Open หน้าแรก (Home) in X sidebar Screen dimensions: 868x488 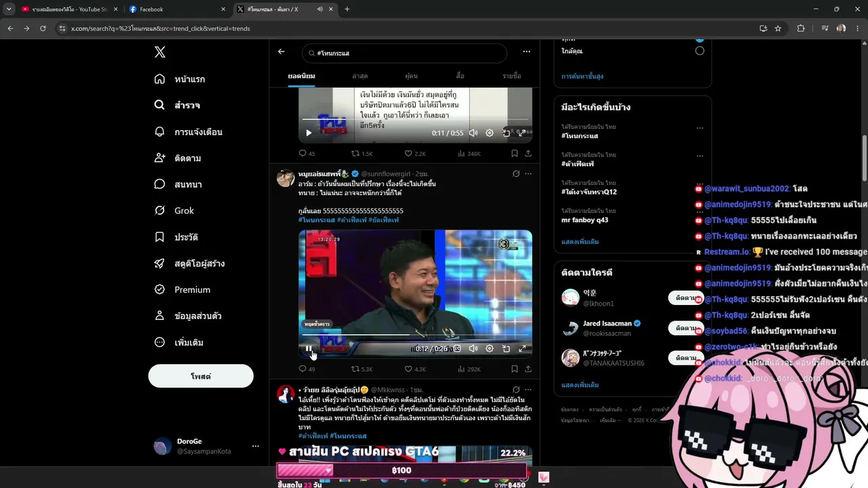pyautogui.click(x=180, y=79)
